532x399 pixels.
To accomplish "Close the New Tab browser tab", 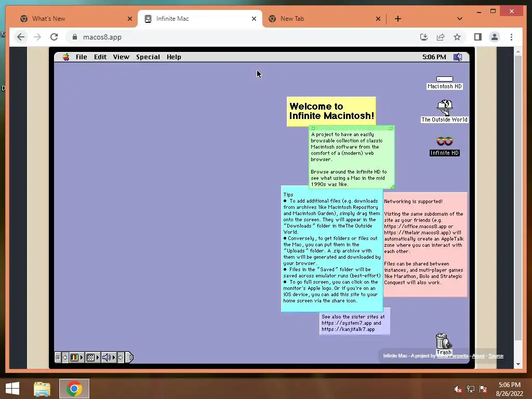I will pos(378,19).
